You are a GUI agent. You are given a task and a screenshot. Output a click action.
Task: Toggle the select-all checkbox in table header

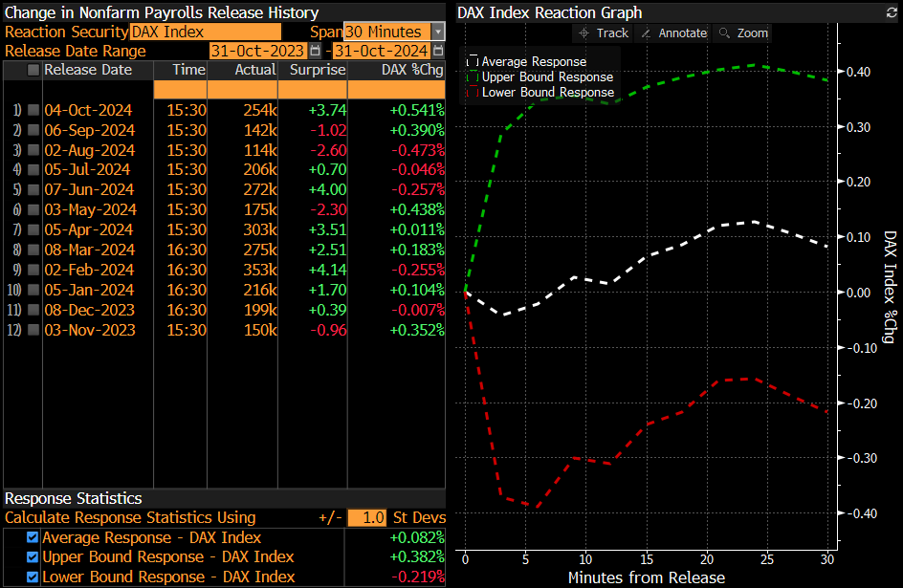coord(33,70)
